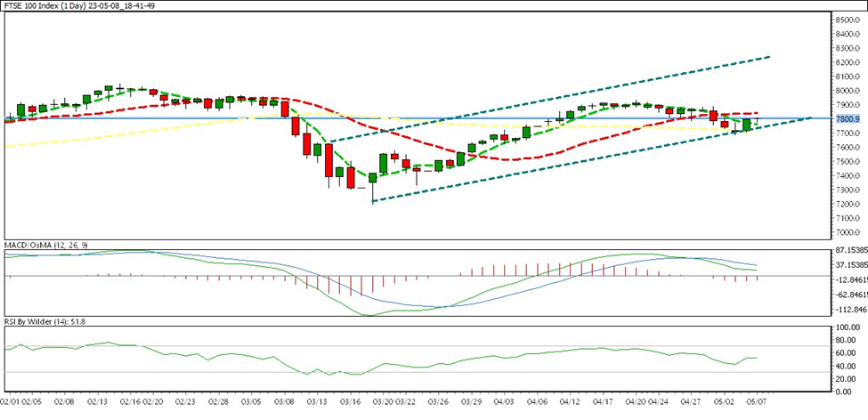Click the 04/20 date axis label
868x420 pixels.
[635, 400]
